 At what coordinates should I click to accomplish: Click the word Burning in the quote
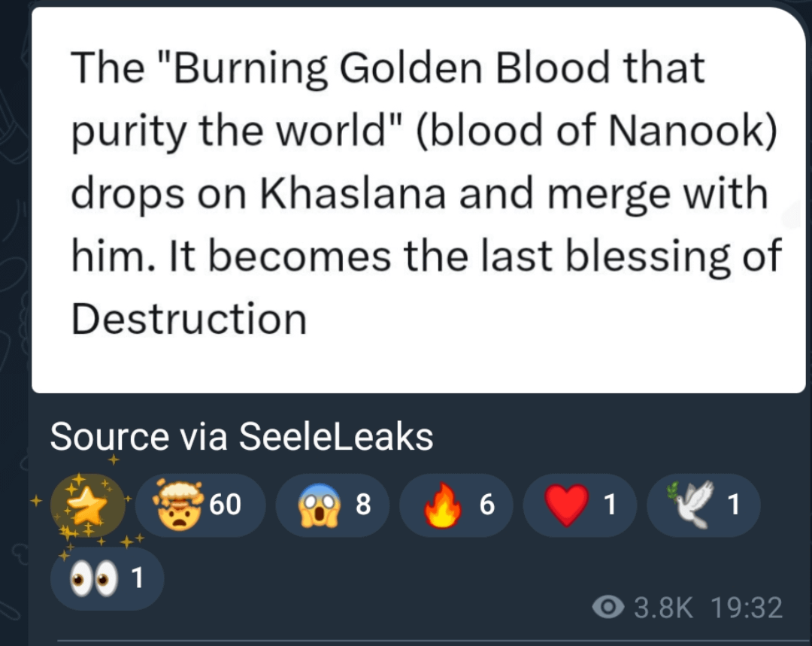[244, 69]
